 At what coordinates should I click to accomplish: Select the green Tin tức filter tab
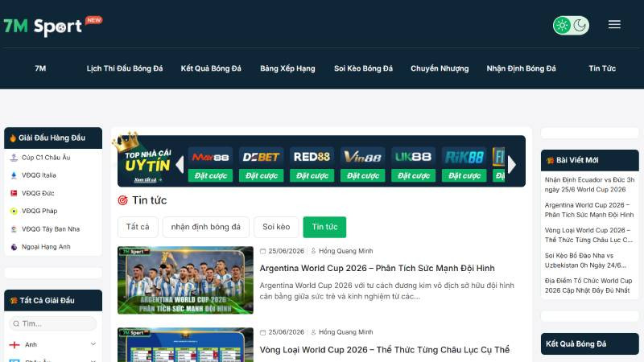324,227
